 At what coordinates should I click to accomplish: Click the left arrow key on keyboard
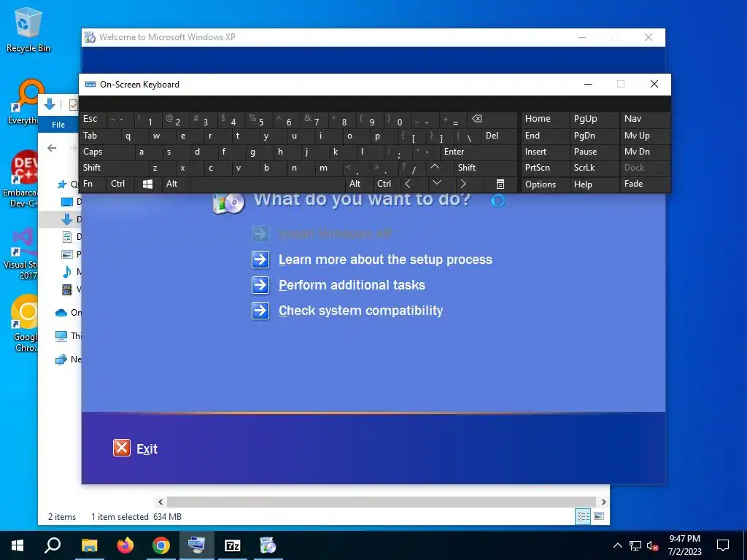point(408,184)
